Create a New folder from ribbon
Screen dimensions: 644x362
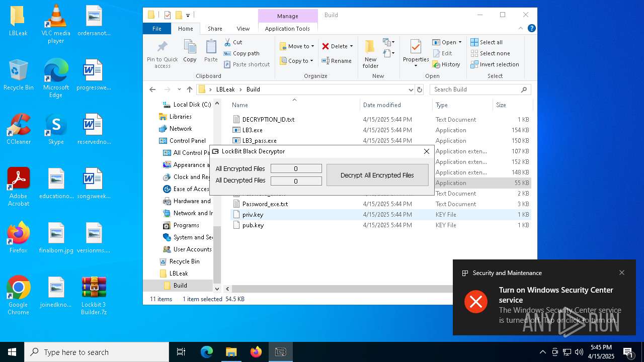coord(370,54)
